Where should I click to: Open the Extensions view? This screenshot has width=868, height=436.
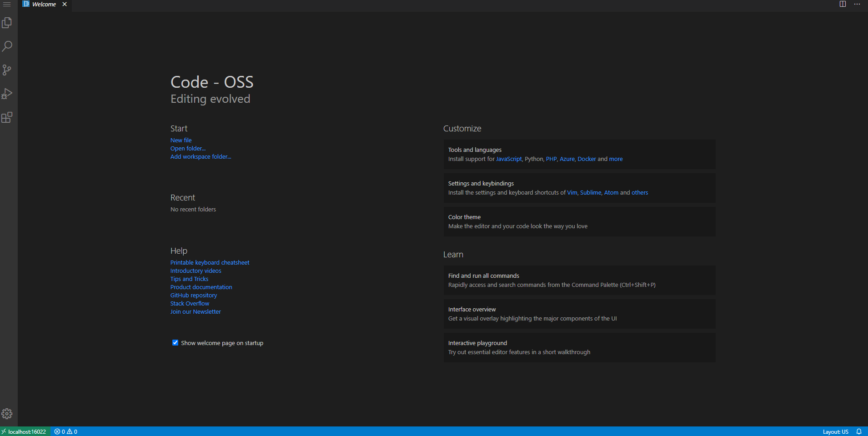point(7,117)
